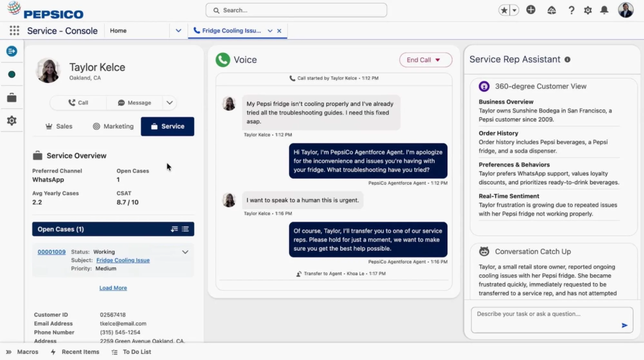Click the Transfer to Agent Khoa Le entry
Image resolution: width=644 pixels, height=360 pixels.
pos(341,273)
